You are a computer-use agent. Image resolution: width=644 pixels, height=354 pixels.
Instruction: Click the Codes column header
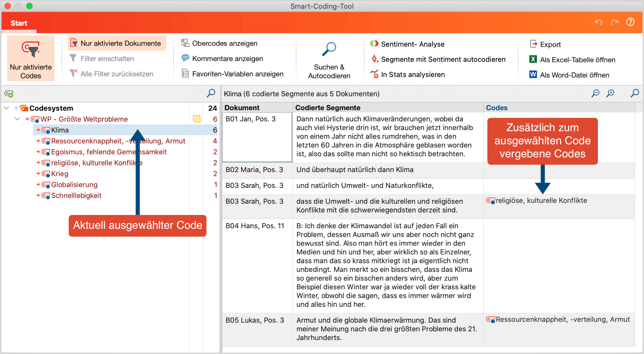pyautogui.click(x=559, y=108)
